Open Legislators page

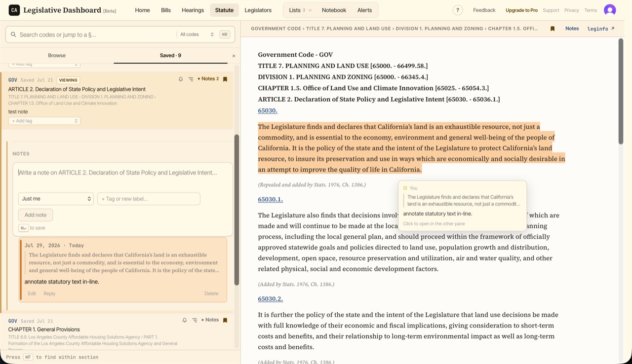tap(258, 10)
